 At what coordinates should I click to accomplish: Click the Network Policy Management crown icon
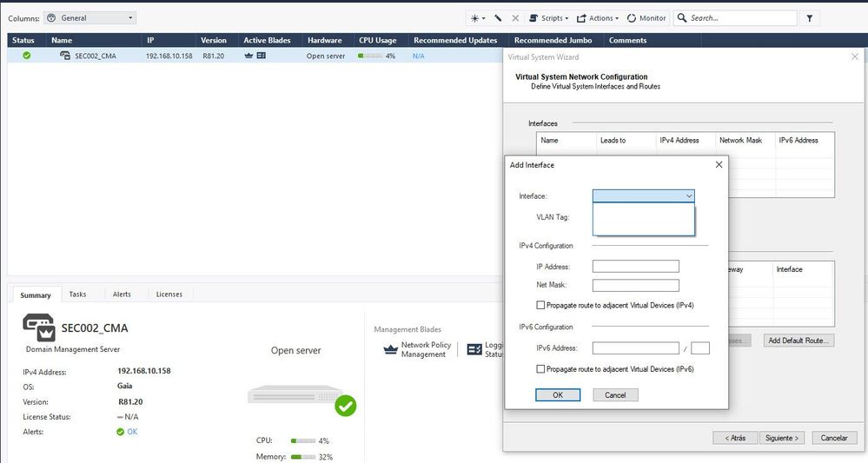click(x=390, y=349)
